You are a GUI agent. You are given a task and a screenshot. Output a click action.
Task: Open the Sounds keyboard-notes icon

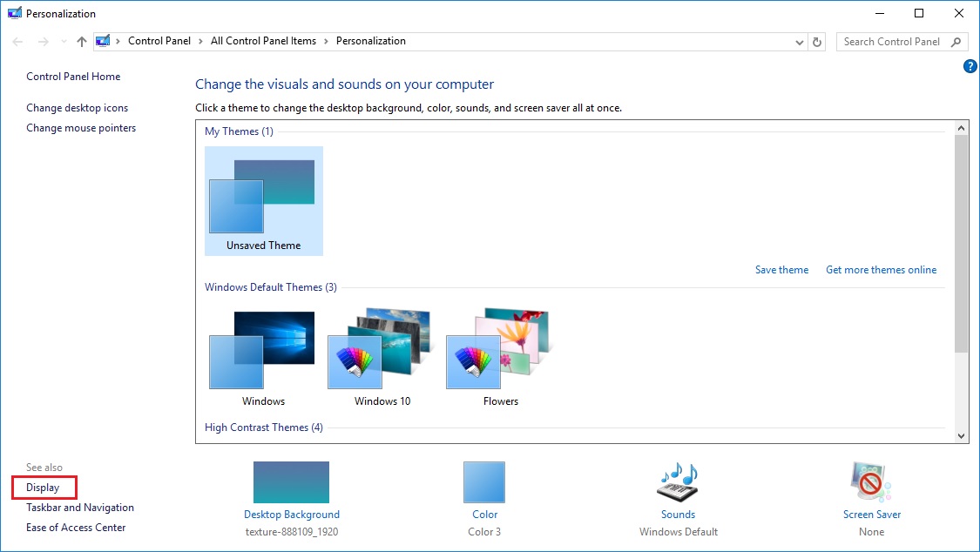[x=678, y=482]
